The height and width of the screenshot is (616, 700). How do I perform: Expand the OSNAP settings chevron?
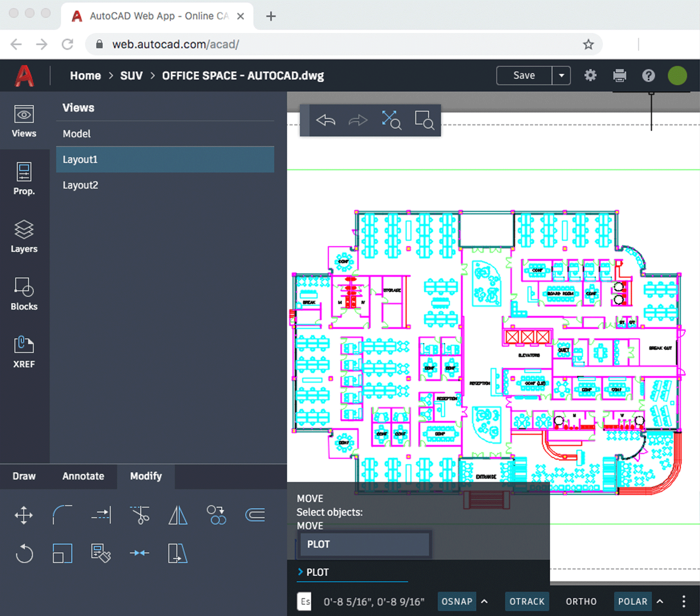point(484,601)
